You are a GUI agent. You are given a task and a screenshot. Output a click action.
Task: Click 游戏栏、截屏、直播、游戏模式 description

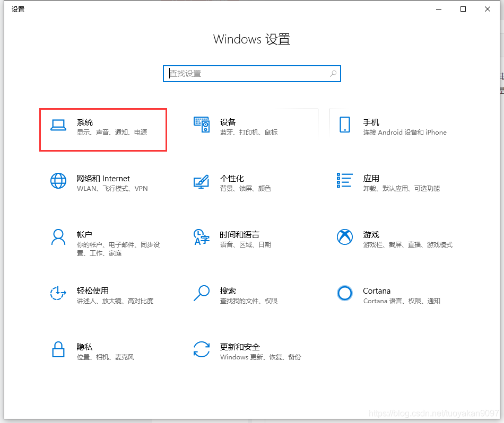[x=408, y=245]
